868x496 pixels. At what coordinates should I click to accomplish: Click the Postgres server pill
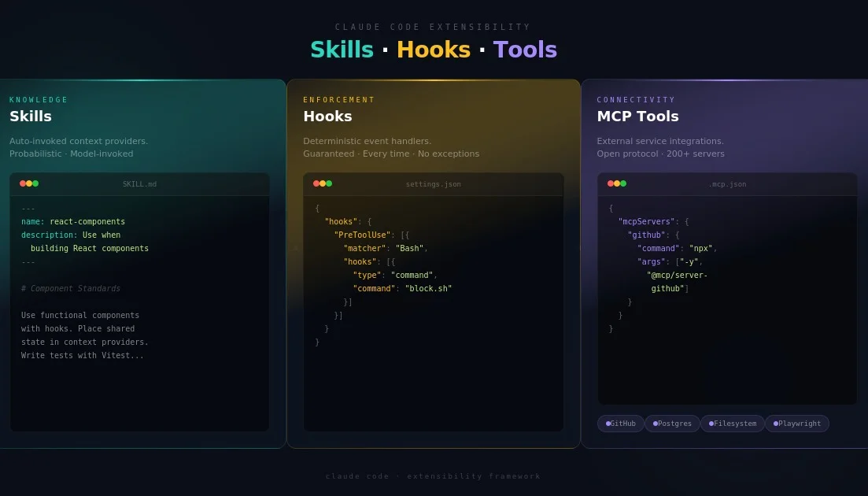(x=672, y=424)
